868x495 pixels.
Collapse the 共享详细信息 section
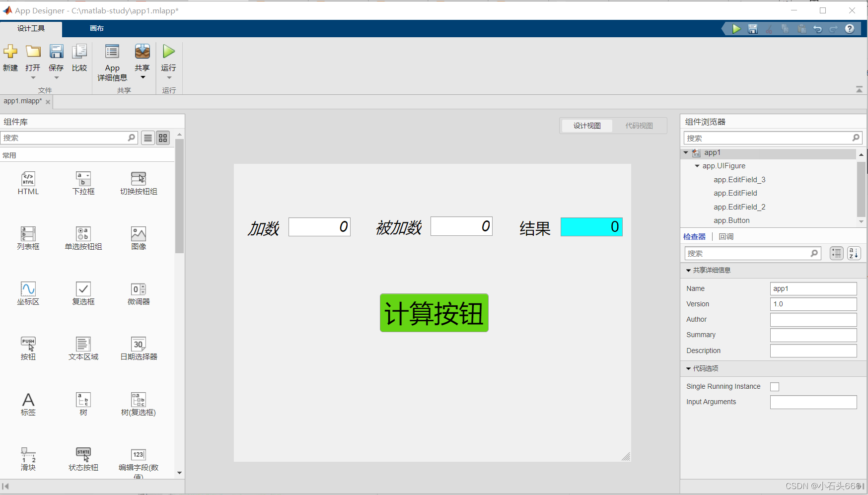click(x=688, y=270)
